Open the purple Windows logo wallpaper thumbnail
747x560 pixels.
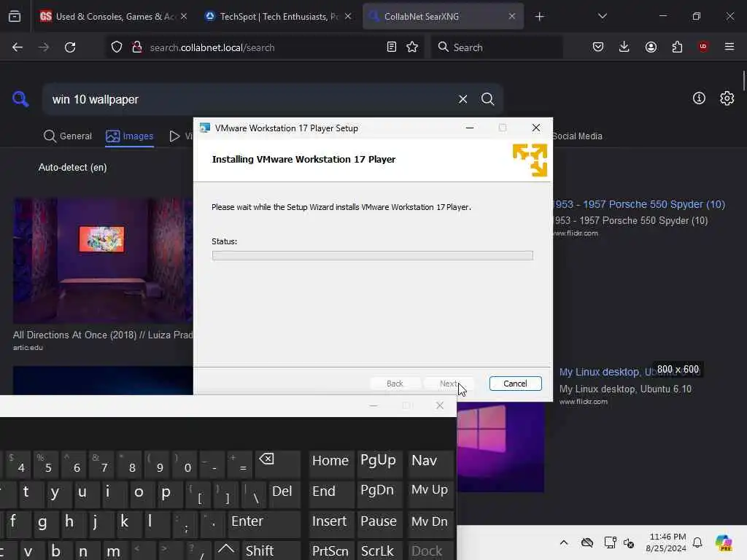tap(500, 447)
